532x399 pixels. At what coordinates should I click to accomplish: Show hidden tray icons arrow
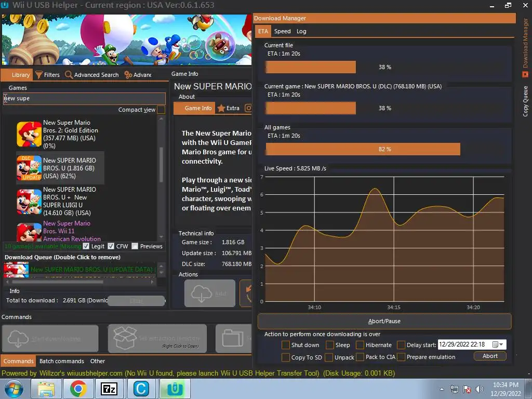tap(442, 389)
